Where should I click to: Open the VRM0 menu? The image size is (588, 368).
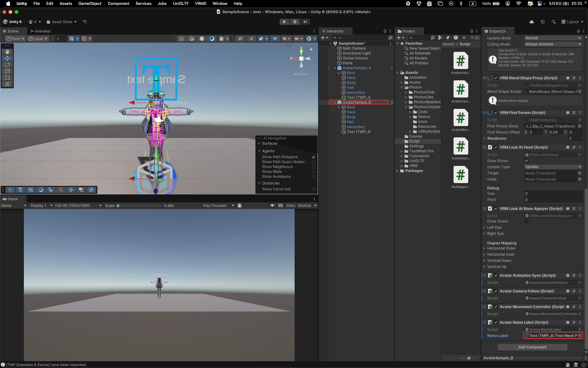point(201,4)
